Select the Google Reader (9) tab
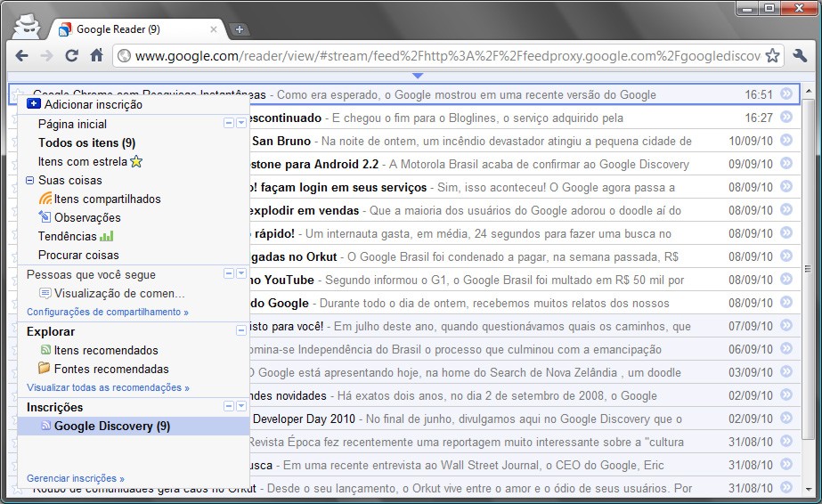 (138, 29)
